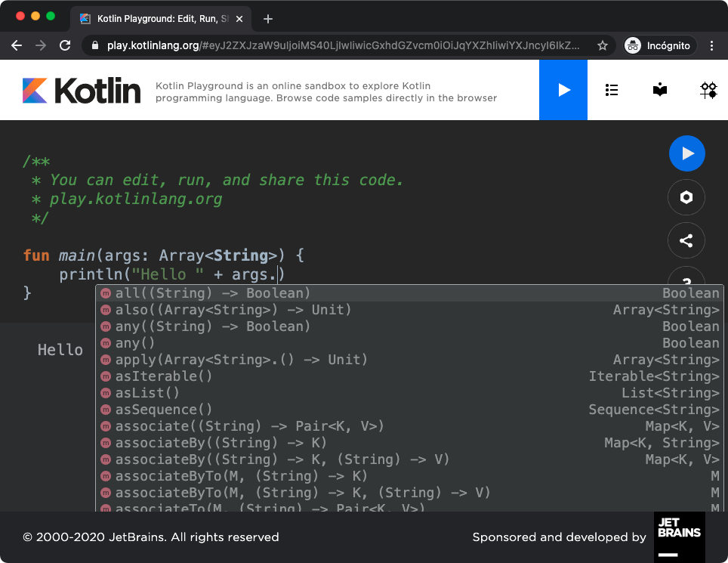Select the all((String) -> Boolean) completion
728x563 pixels.
pos(204,293)
